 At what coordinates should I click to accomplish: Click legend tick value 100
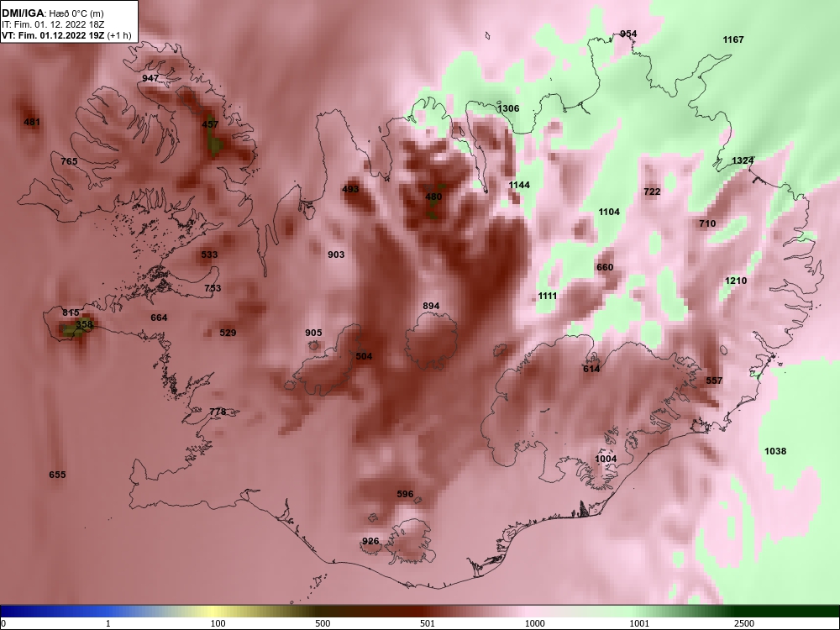tap(218, 623)
